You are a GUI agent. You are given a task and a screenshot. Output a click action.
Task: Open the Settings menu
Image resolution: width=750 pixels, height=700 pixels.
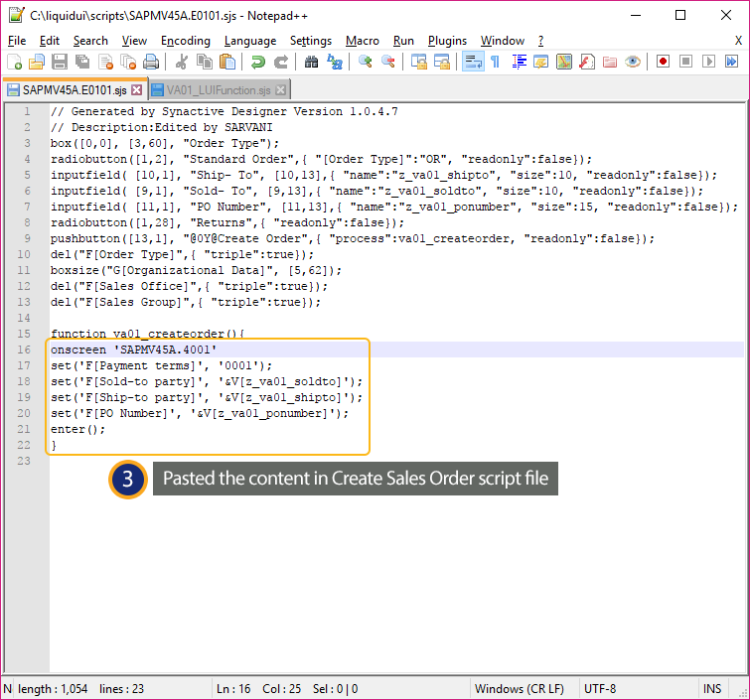310,41
